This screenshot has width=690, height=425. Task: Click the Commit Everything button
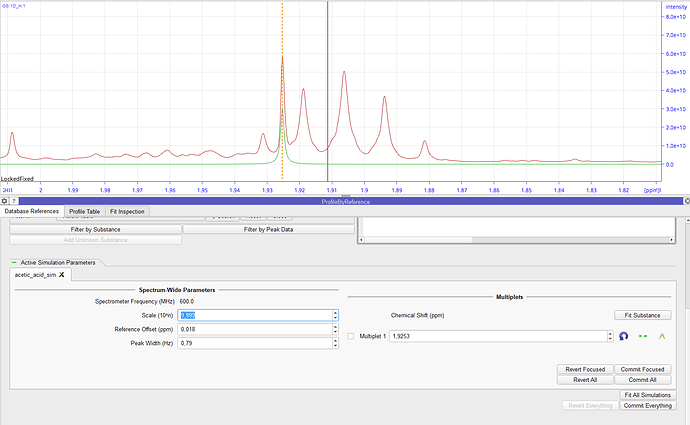[x=644, y=405]
